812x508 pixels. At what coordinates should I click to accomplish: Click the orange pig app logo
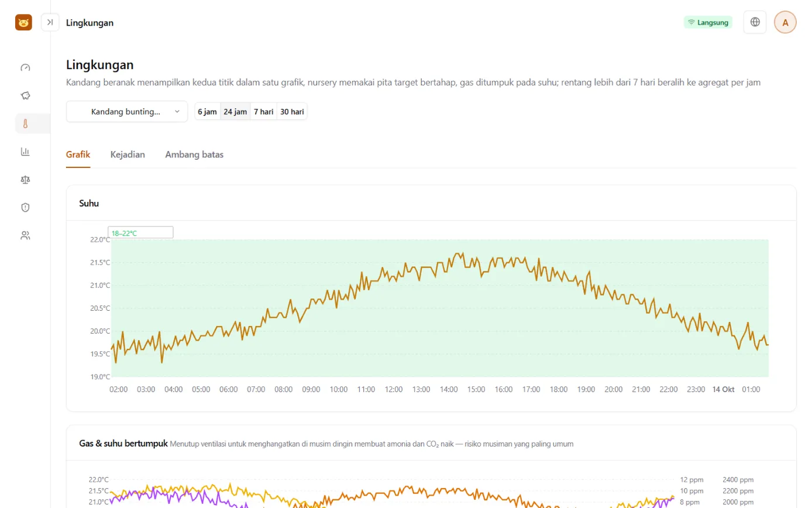(23, 22)
